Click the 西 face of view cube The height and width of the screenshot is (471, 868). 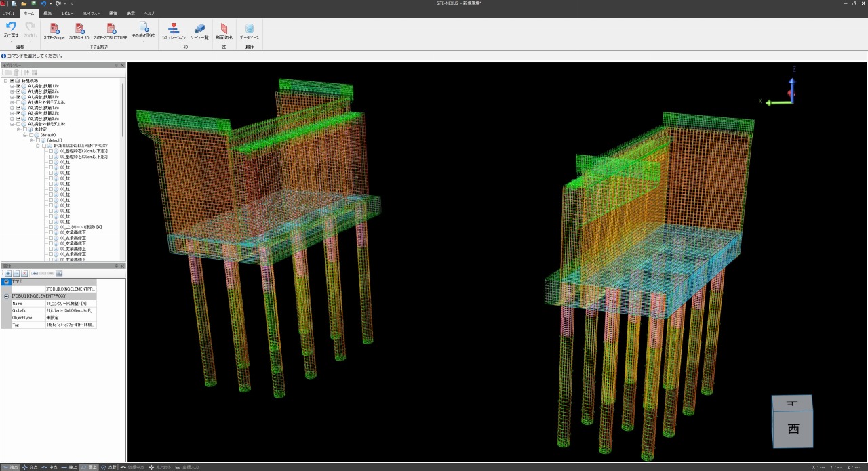point(793,429)
